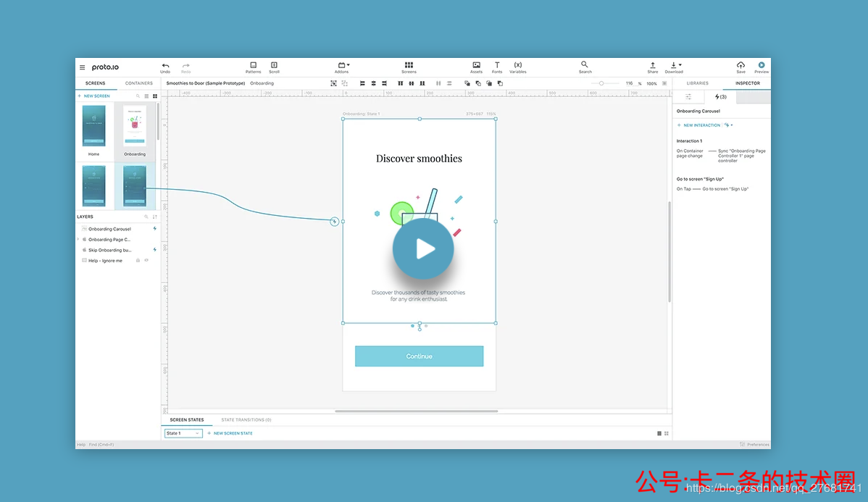Search screens with magnifier icon
Image resolution: width=868 pixels, height=502 pixels.
[138, 96]
